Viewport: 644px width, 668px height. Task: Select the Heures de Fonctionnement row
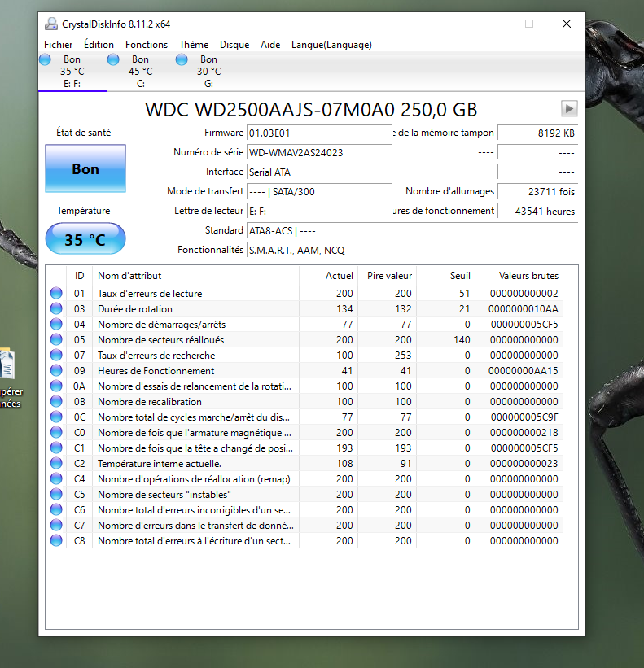[304, 371]
